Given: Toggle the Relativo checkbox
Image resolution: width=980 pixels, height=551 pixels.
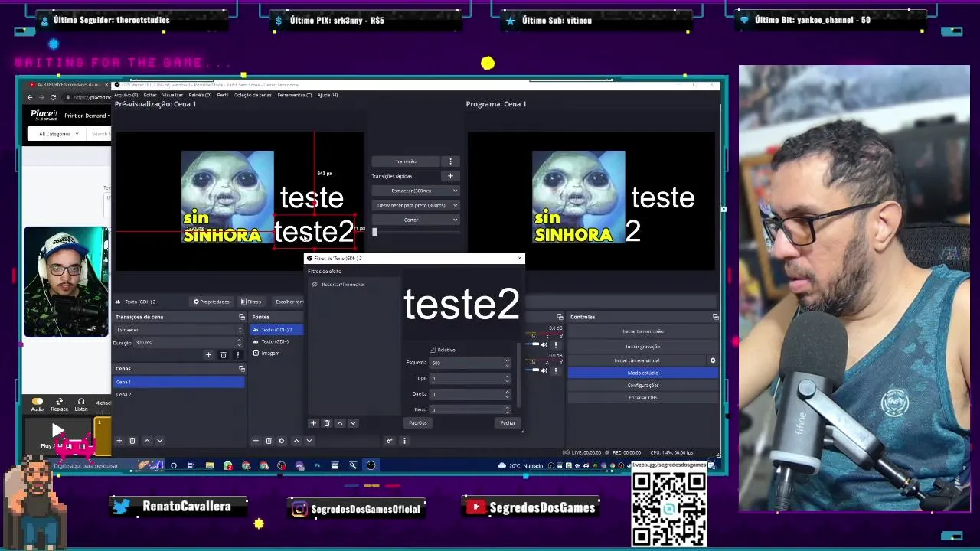Looking at the screenshot, I should click(x=433, y=350).
